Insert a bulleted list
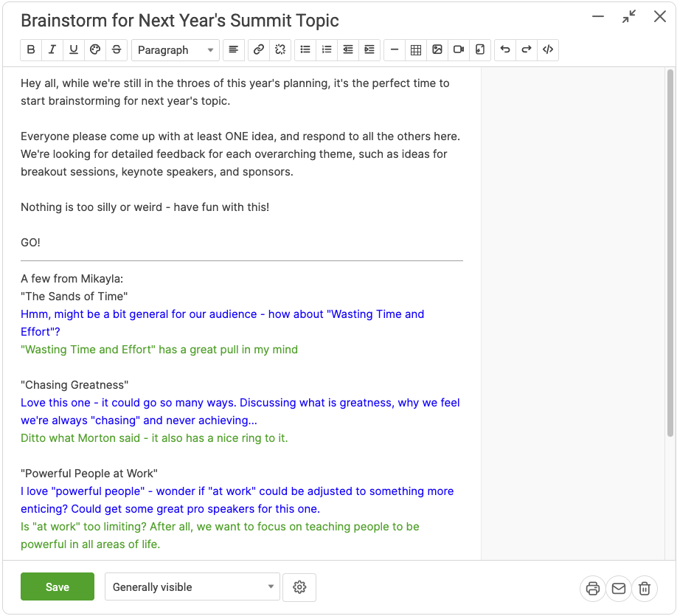Image resolution: width=677 pixels, height=616 pixels. click(x=305, y=50)
